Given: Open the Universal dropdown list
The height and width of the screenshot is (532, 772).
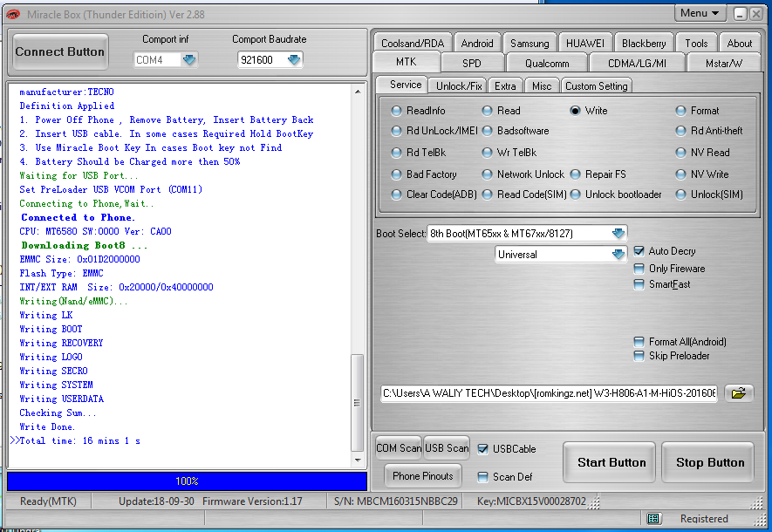Looking at the screenshot, I should coord(618,255).
